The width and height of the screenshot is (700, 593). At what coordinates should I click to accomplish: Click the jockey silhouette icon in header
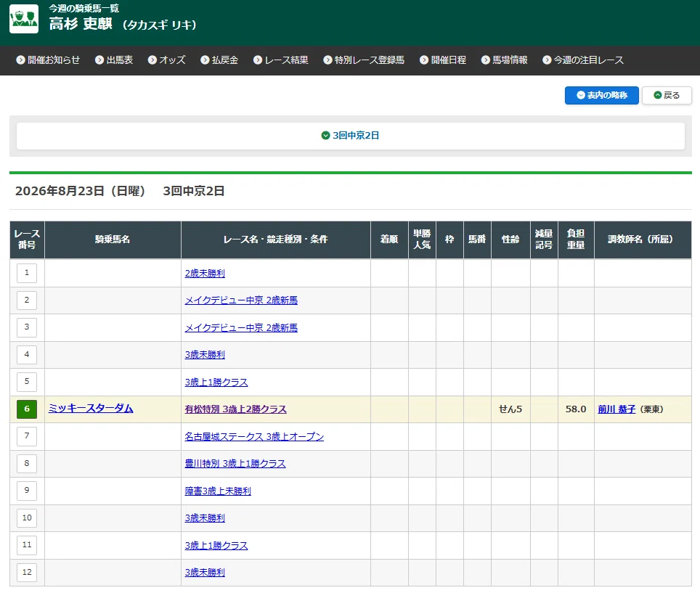24,19
